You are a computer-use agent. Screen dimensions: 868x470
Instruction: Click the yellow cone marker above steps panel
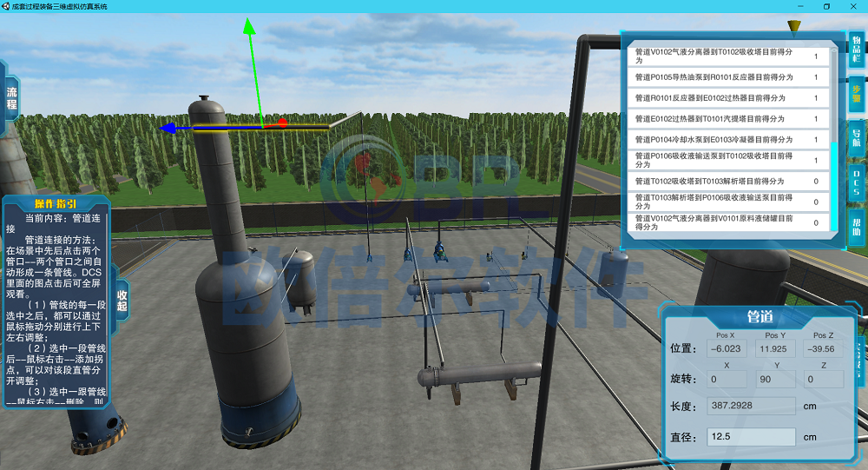(x=792, y=26)
